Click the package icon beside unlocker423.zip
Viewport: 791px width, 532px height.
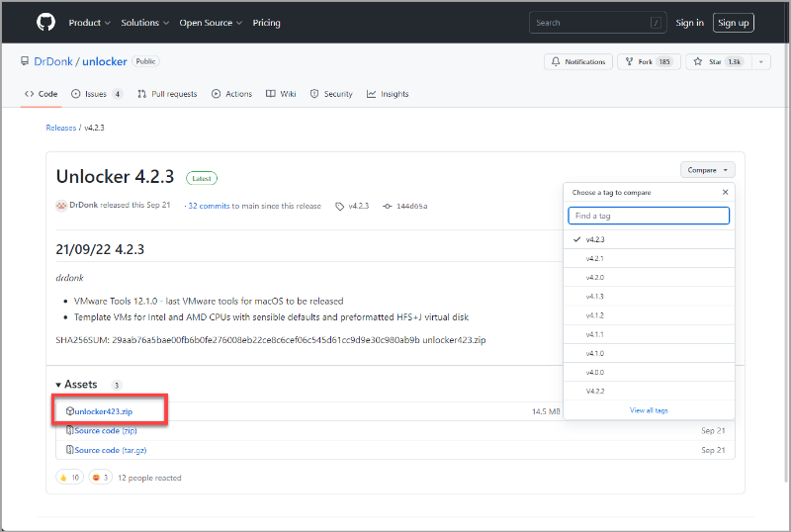coord(70,410)
